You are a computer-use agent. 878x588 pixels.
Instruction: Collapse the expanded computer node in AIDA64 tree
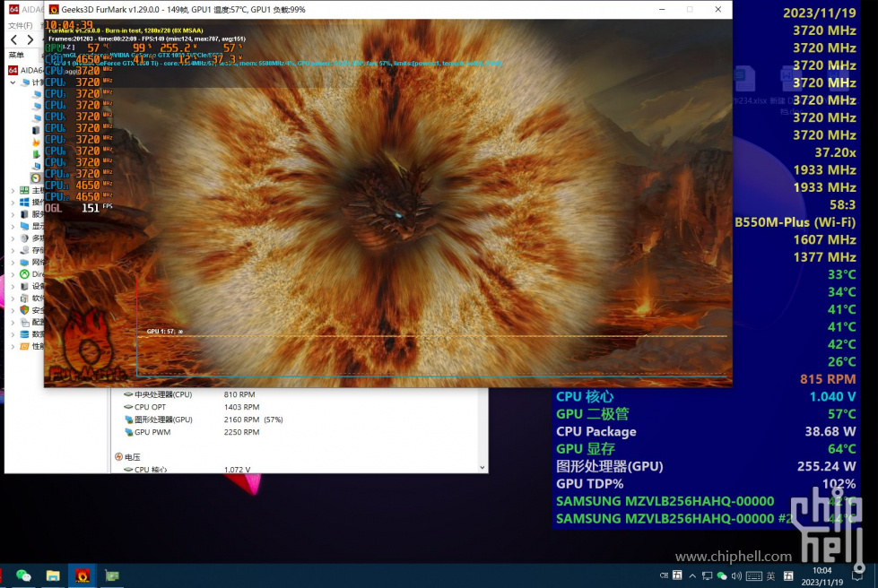(13, 82)
